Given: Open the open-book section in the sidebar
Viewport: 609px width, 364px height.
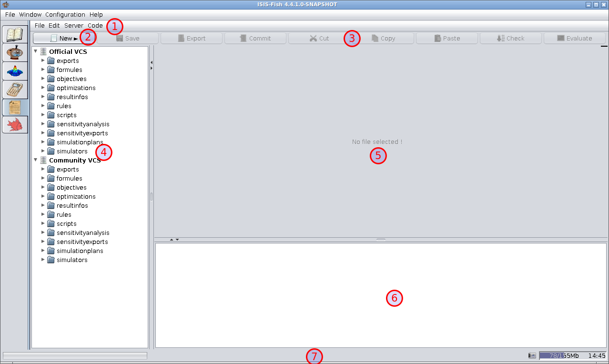Looking at the screenshot, I should pyautogui.click(x=15, y=35).
